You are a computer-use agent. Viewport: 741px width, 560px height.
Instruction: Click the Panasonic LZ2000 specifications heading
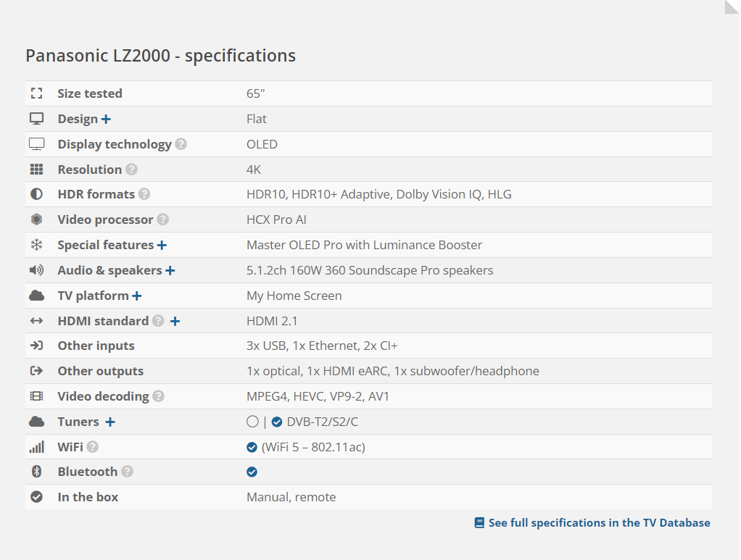point(160,56)
